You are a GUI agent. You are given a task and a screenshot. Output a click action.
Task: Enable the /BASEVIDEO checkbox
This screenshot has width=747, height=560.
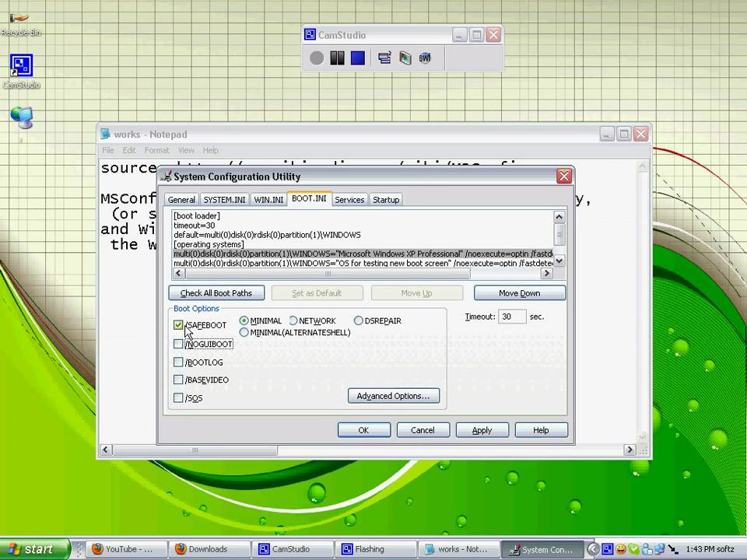[178, 380]
